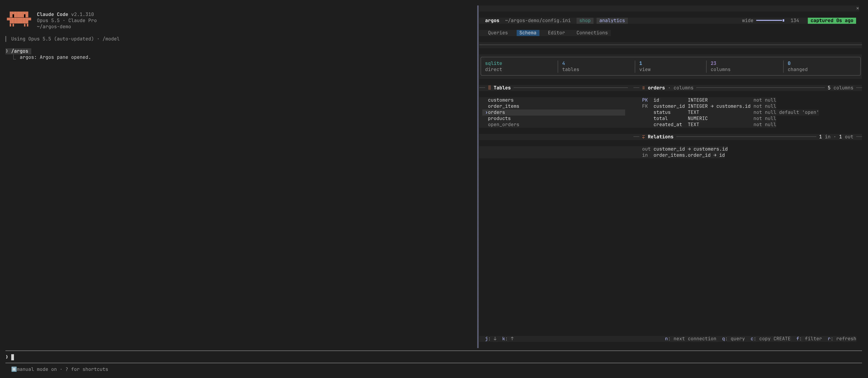Click the customer_id column row
Viewport: 868px width, 378px height.
pos(709,106)
